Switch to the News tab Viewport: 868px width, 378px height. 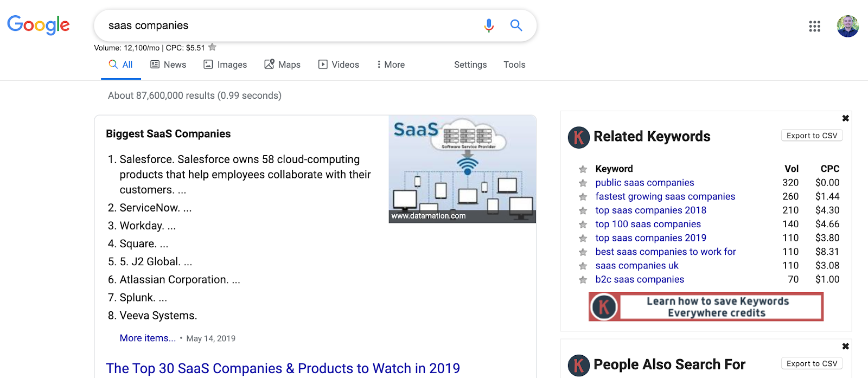pos(168,65)
